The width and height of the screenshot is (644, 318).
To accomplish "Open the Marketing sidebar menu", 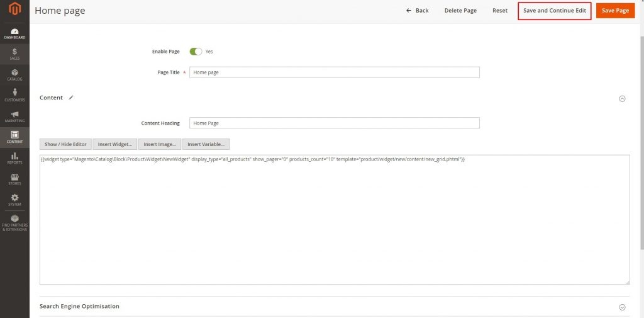I will click(15, 116).
